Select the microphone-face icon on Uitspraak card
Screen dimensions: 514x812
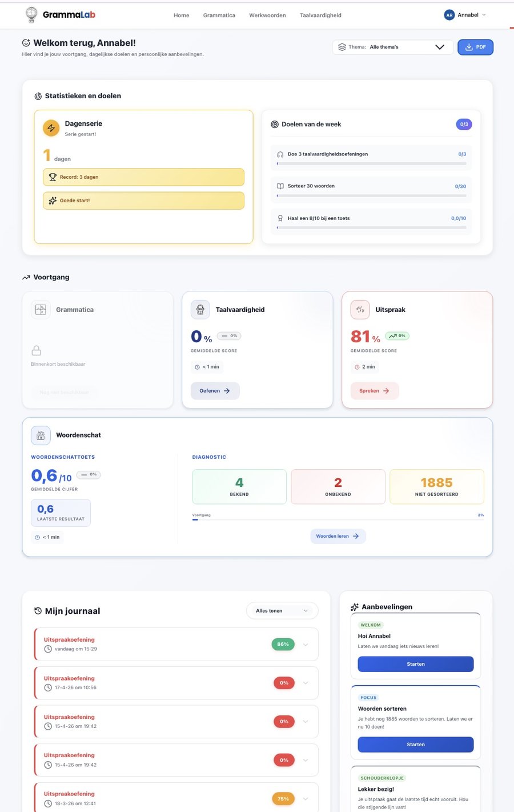[x=360, y=309]
